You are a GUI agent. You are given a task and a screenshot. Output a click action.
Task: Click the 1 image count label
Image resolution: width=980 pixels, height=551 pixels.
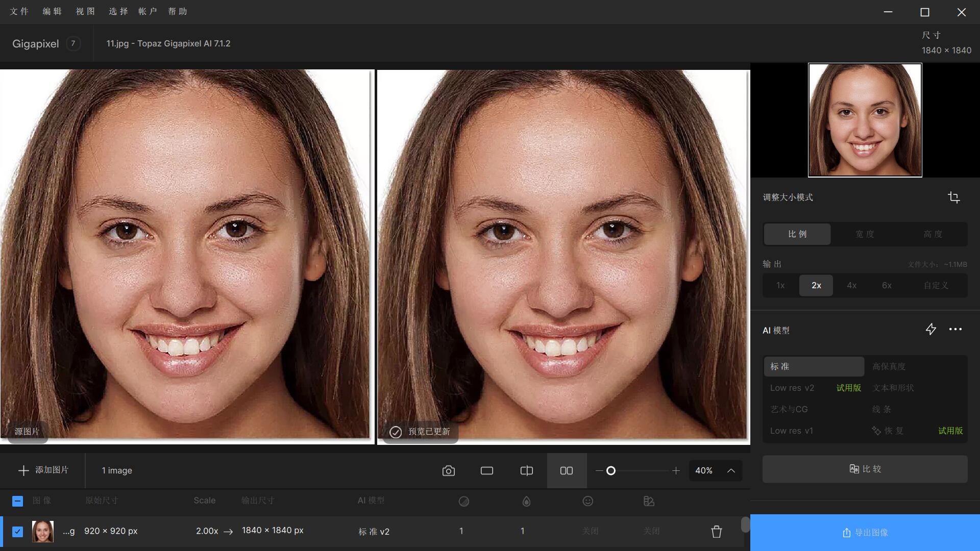(x=117, y=470)
